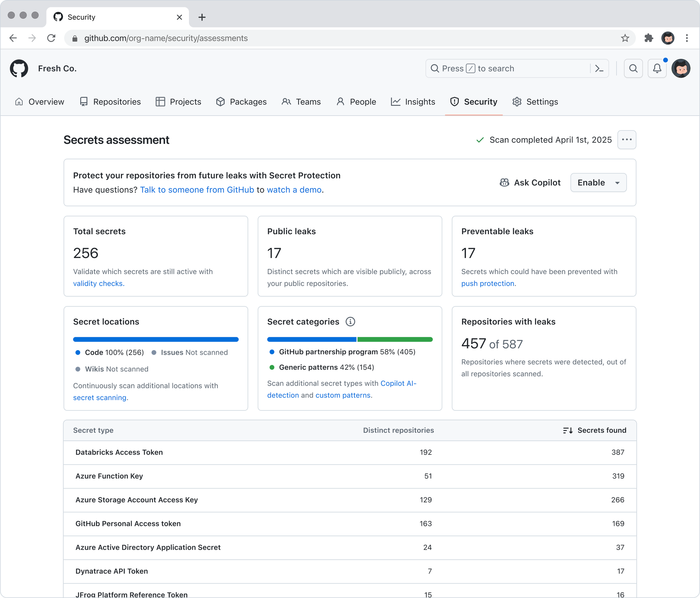
Task: Click the Ask Copilot icon button
Action: tap(530, 182)
